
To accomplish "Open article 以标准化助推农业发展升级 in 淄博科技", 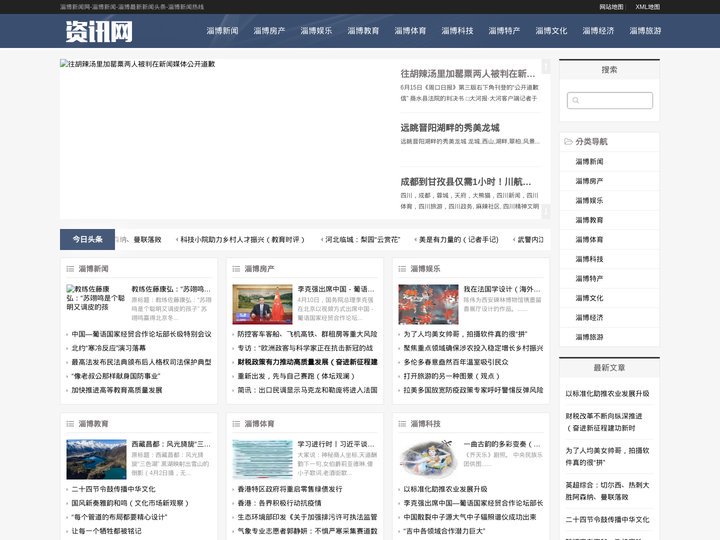I will point(445,489).
